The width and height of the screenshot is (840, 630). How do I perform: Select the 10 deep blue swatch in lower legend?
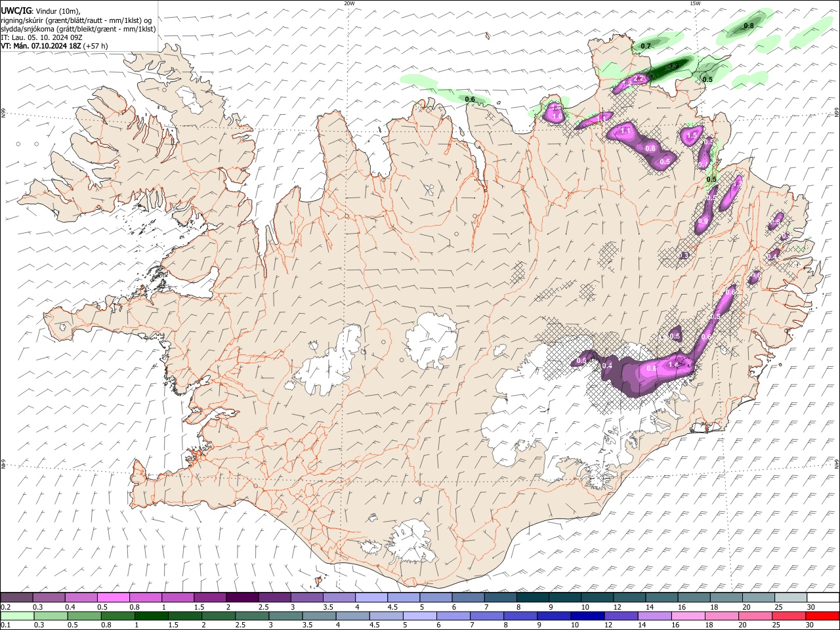587,616
